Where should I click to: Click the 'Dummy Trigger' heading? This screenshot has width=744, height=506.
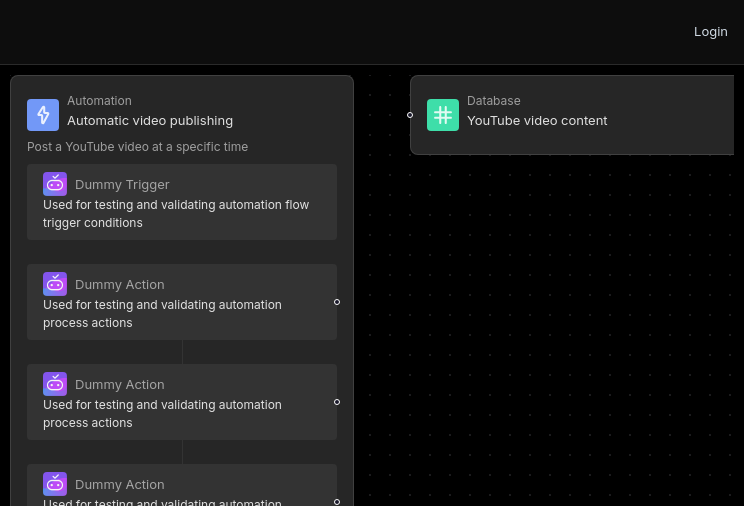tap(122, 185)
